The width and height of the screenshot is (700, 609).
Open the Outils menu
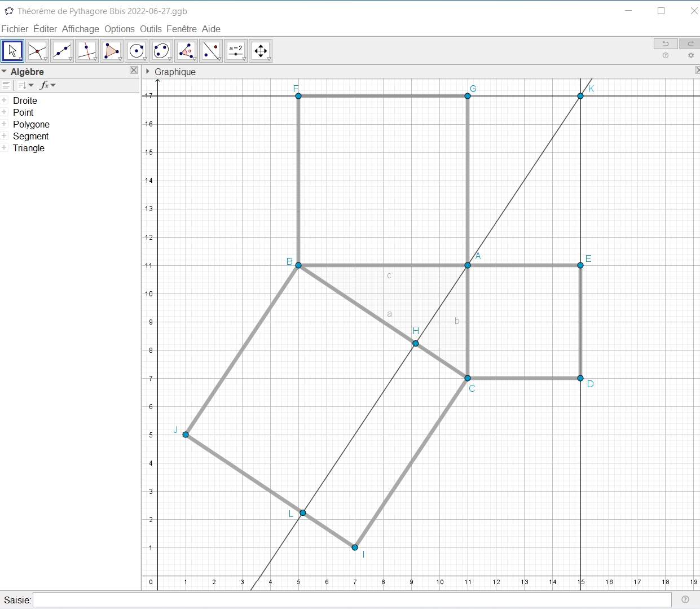(151, 29)
